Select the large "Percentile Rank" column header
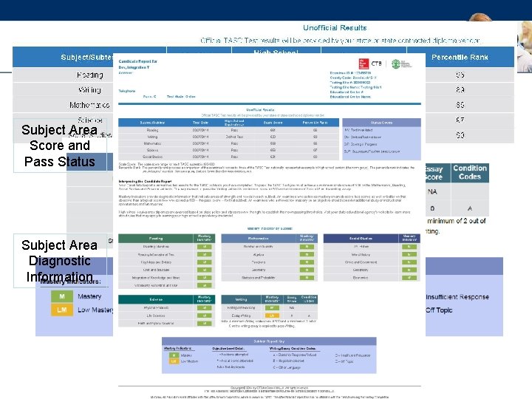 tap(460, 58)
